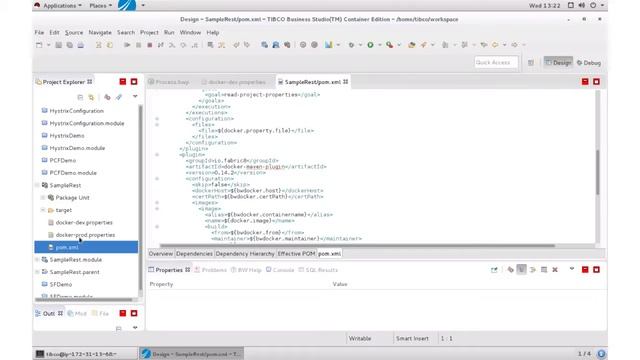Switch to the Design perspective
Viewport: 640px width, 360px height.
[x=558, y=63]
